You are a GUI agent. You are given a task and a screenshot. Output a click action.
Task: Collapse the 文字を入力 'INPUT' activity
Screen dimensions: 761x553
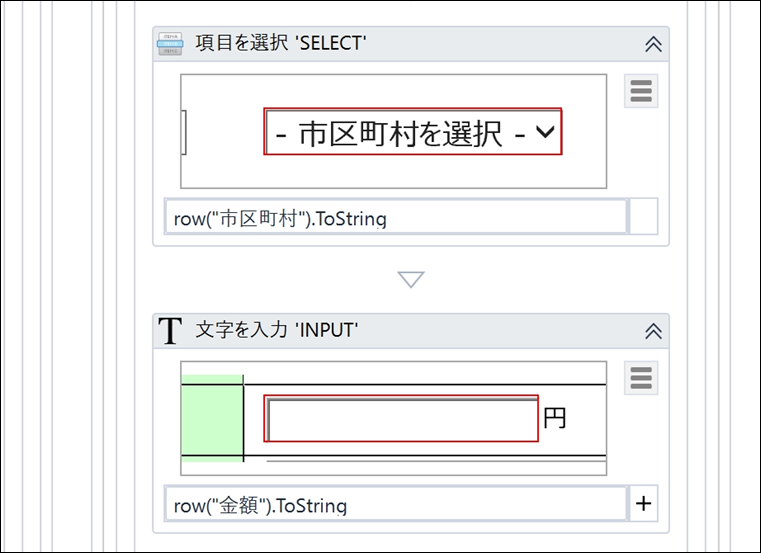653,331
